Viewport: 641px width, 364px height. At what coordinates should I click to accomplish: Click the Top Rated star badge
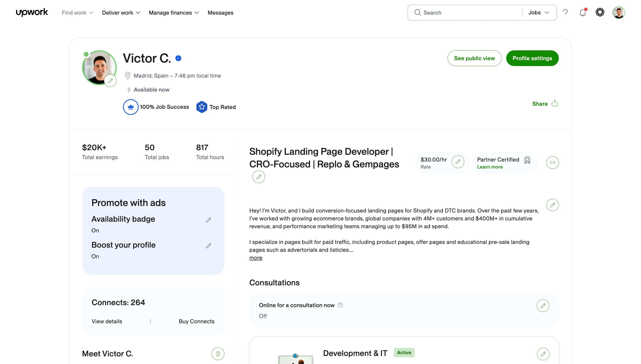point(202,107)
